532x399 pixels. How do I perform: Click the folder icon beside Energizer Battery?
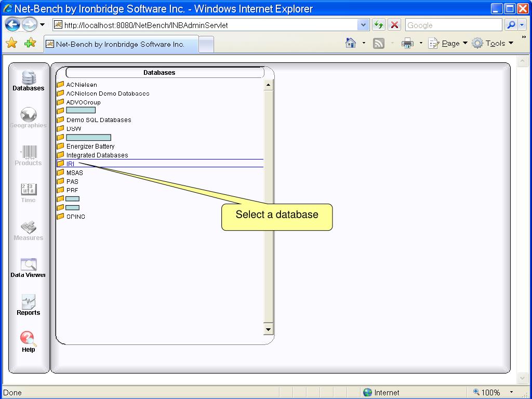[x=60, y=146]
